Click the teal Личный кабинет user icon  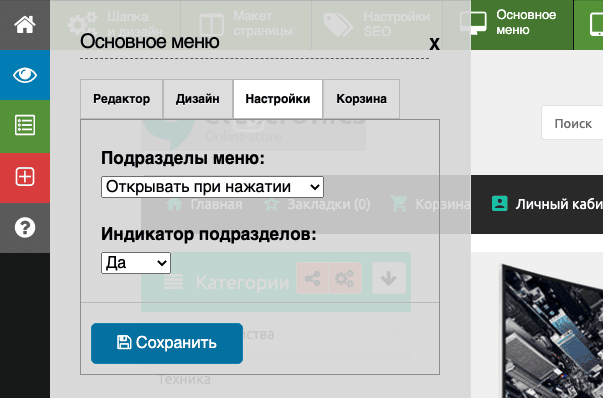[500, 204]
